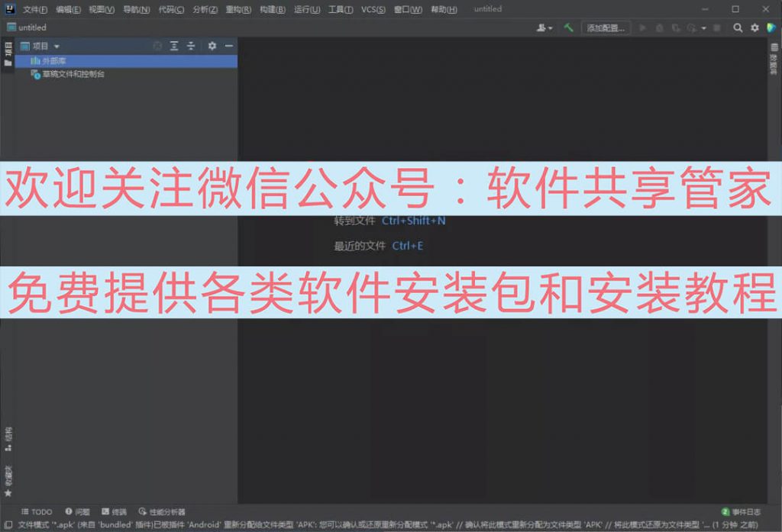Open the 窗口(W) menu

click(x=408, y=9)
